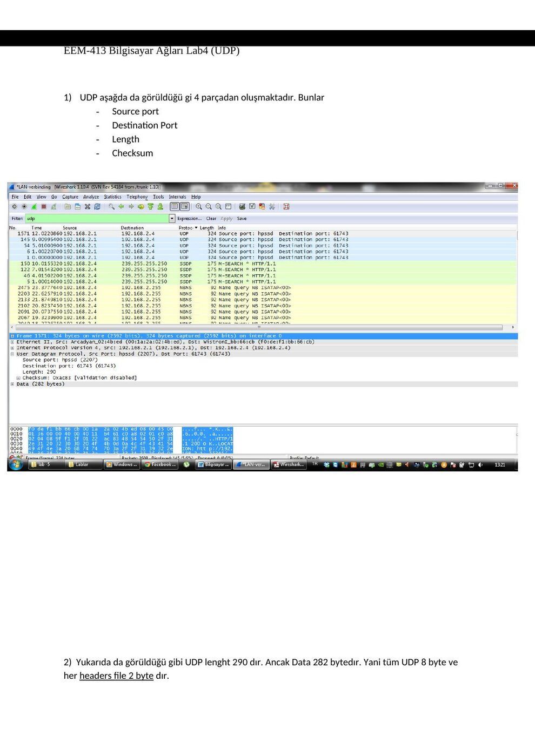The width and height of the screenshot is (535, 756).
Task: Expand the Ethernet II tree row
Action: [x=12, y=342]
